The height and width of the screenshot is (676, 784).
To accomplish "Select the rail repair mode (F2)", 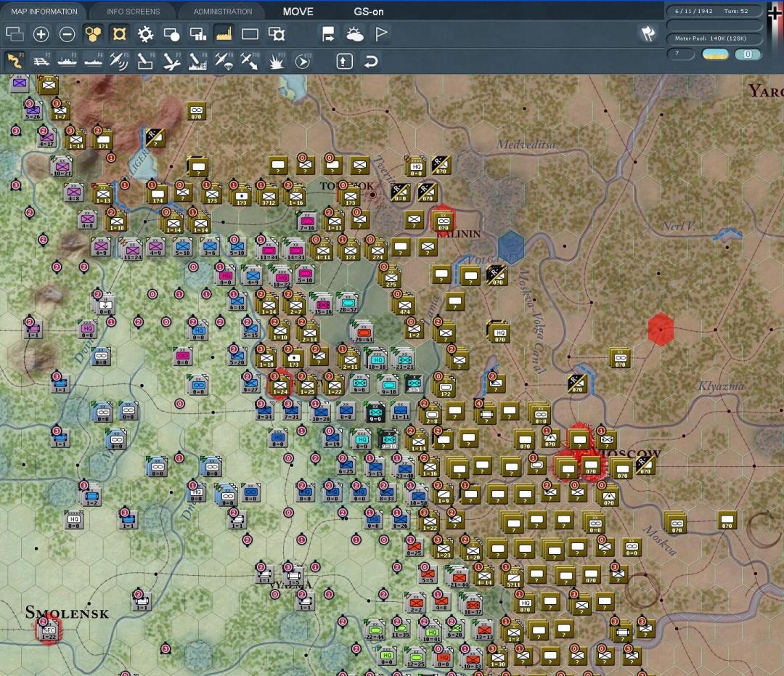I will (41, 62).
